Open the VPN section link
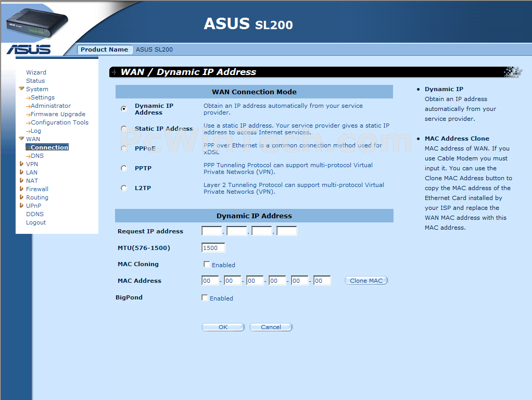Viewport: 532px width, 400px height. pyautogui.click(x=32, y=164)
